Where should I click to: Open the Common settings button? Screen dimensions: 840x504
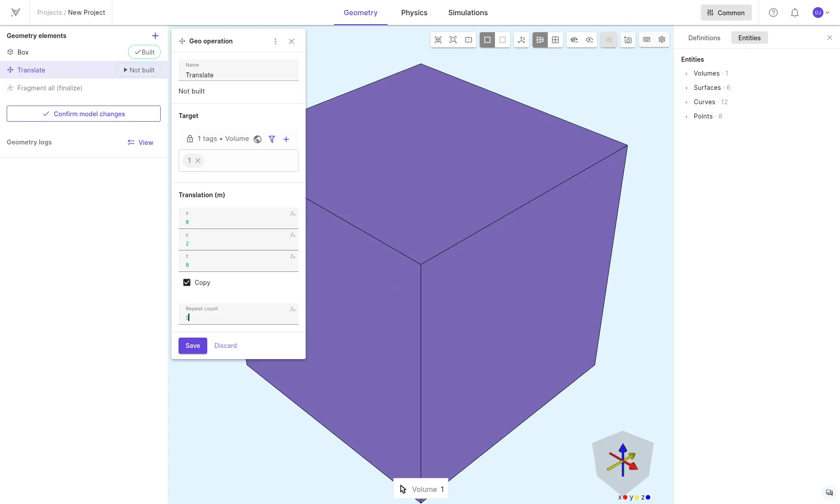click(726, 13)
